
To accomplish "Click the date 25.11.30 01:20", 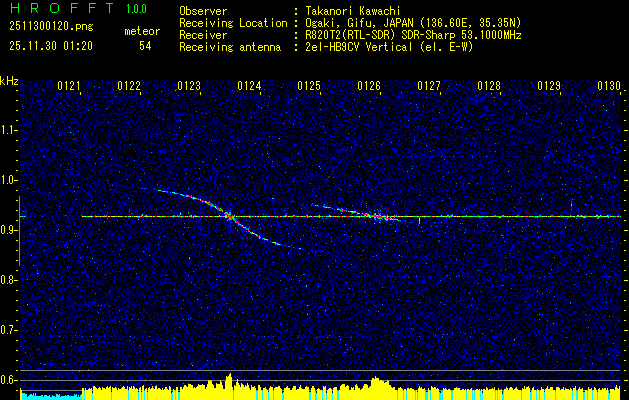I will 51,46.
